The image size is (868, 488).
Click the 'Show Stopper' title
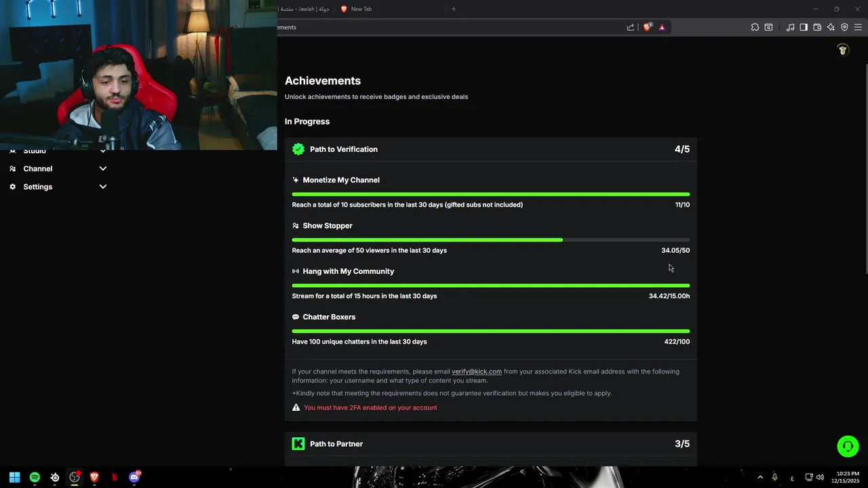point(328,226)
